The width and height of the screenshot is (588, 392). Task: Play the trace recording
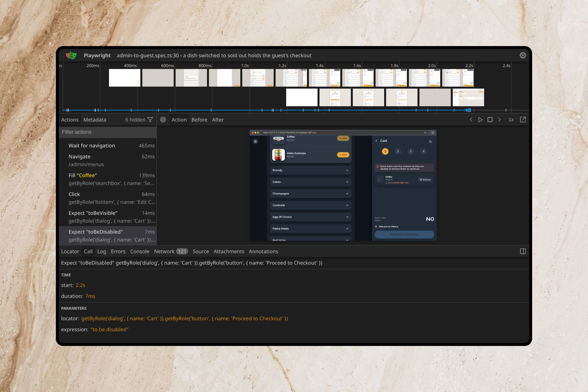tap(480, 120)
